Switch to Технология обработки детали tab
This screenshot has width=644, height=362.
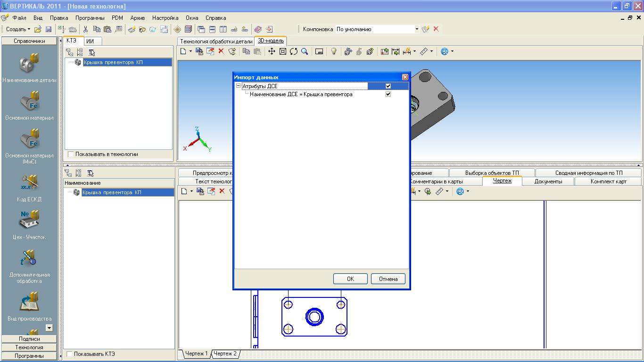tap(216, 41)
